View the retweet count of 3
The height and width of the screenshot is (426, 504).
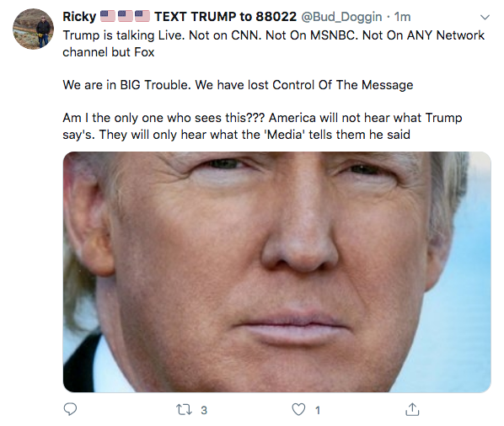[x=204, y=410]
